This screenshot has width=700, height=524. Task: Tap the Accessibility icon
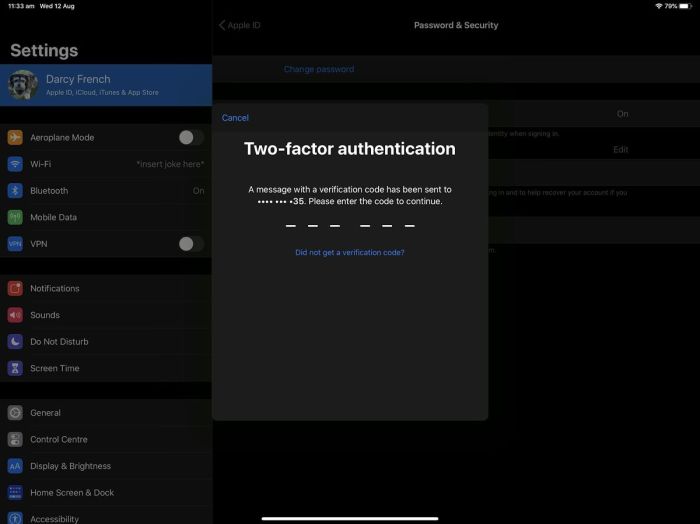click(x=15, y=518)
